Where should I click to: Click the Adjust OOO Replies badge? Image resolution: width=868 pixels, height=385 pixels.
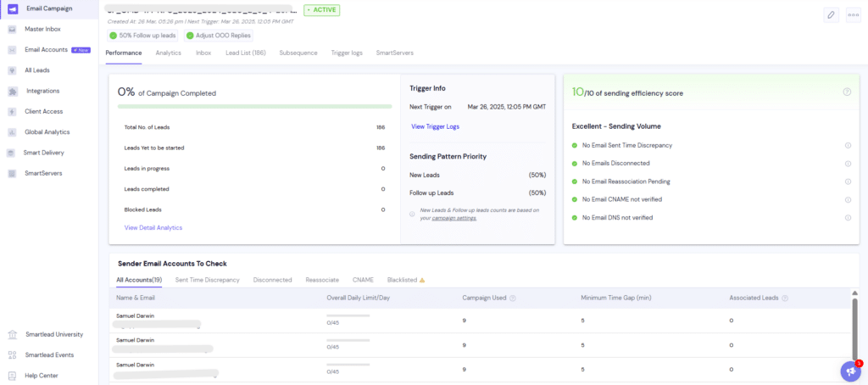click(219, 36)
